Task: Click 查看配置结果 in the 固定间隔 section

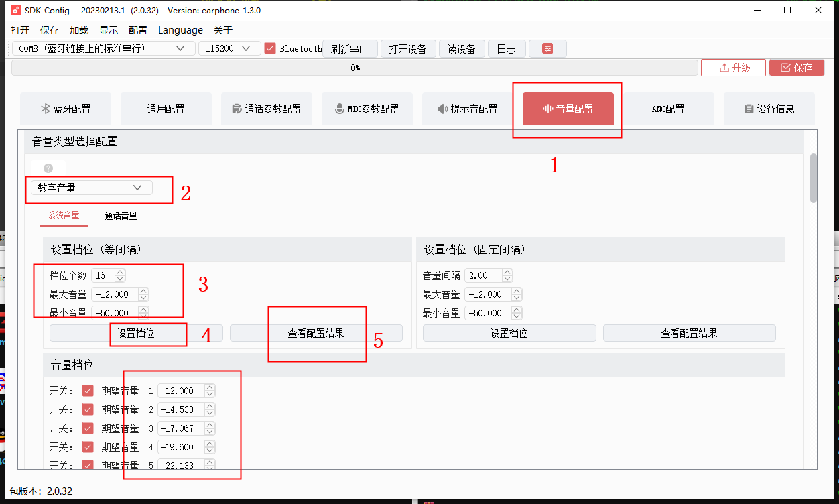Action: point(690,333)
